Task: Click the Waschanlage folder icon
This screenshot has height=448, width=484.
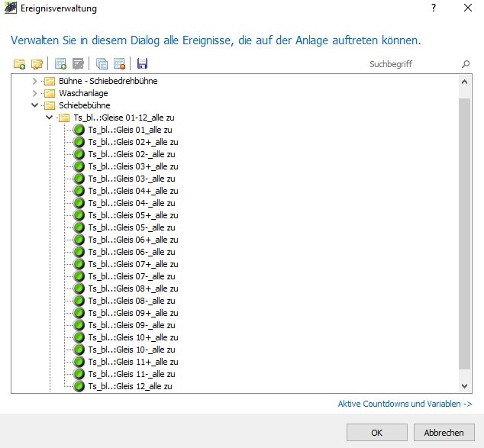Action: (50, 93)
